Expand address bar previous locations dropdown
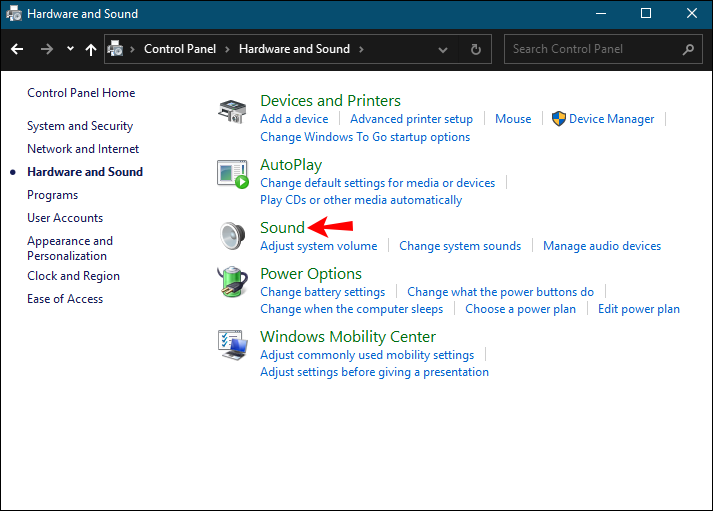 click(443, 49)
